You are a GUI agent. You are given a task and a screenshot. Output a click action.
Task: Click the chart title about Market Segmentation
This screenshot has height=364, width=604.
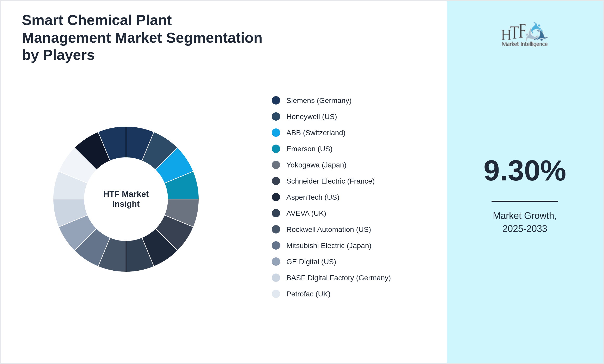[142, 38]
